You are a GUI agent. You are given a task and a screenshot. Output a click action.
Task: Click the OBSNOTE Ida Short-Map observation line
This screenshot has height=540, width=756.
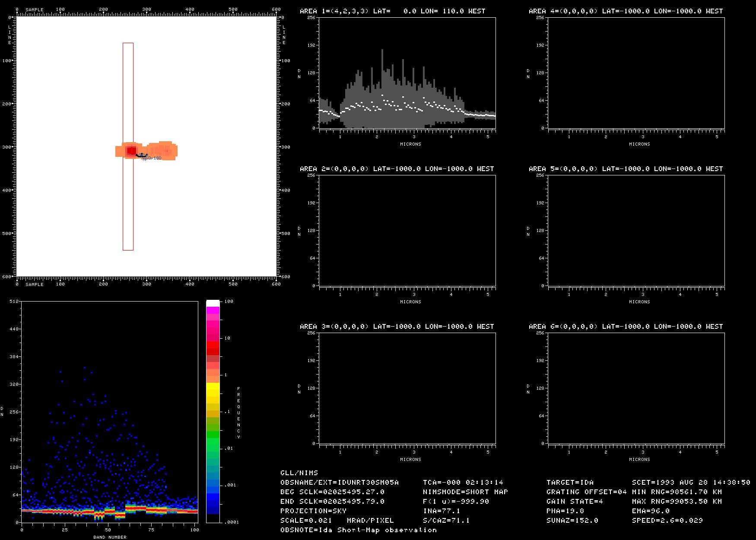[x=358, y=530]
